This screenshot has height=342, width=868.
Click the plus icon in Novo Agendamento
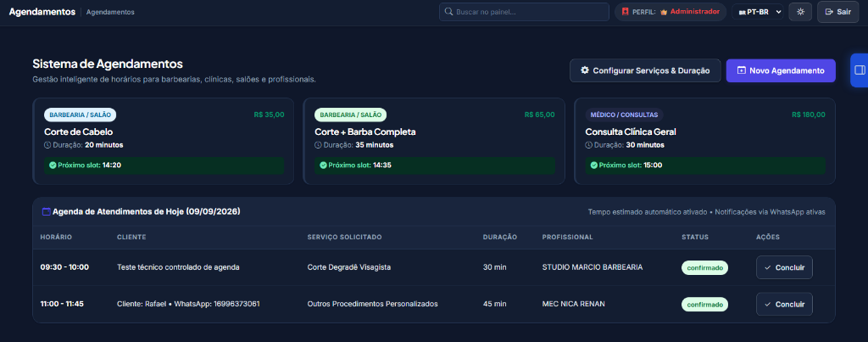point(741,70)
